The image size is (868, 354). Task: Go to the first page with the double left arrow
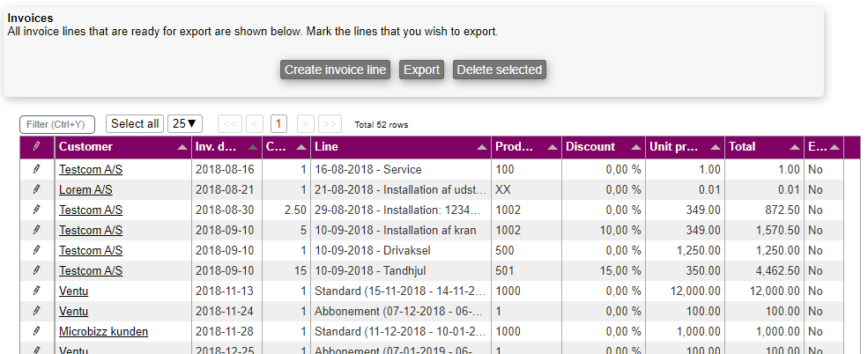tap(229, 124)
